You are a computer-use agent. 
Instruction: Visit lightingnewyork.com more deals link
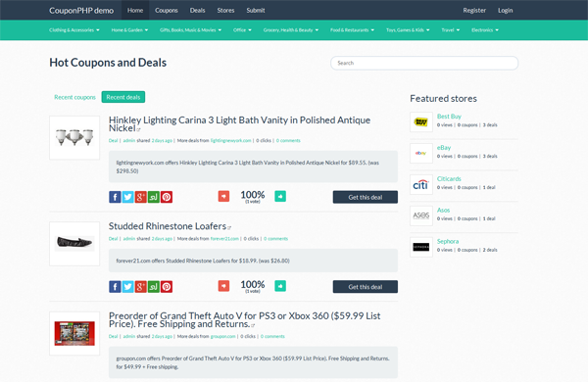pos(230,141)
